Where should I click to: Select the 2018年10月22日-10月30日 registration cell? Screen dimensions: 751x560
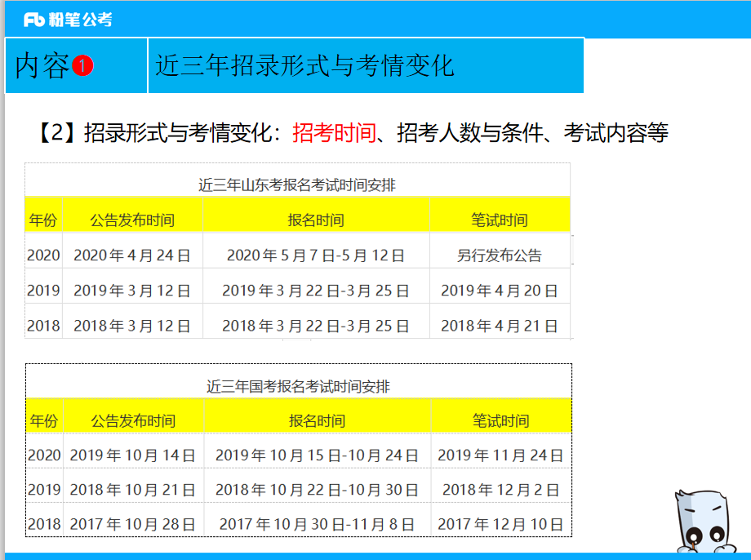[317, 490]
